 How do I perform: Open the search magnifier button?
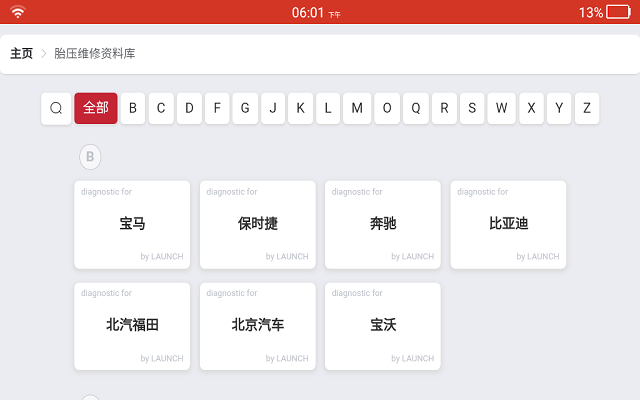click(56, 108)
